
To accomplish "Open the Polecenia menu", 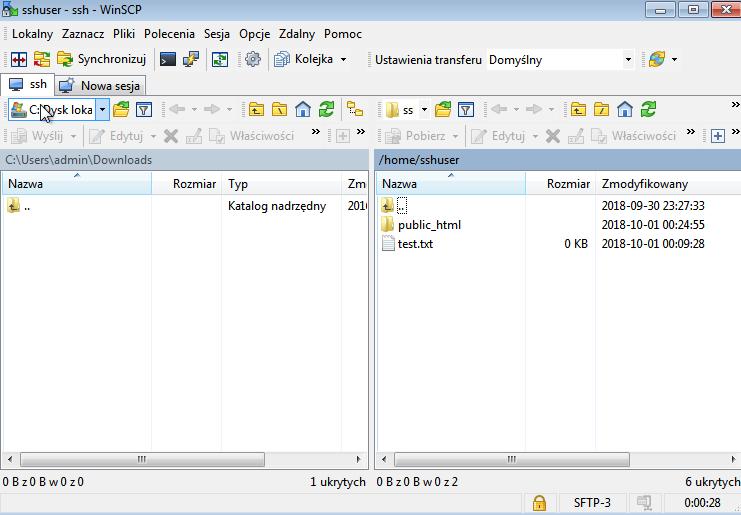I will (x=169, y=34).
